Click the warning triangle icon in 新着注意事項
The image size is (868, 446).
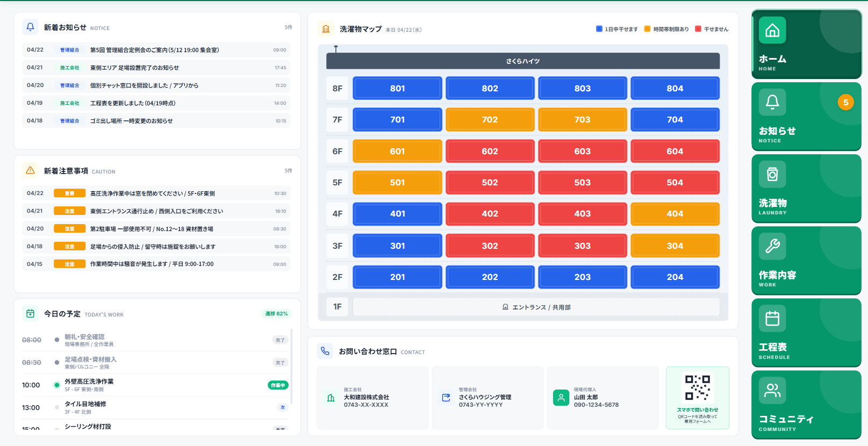pos(30,170)
